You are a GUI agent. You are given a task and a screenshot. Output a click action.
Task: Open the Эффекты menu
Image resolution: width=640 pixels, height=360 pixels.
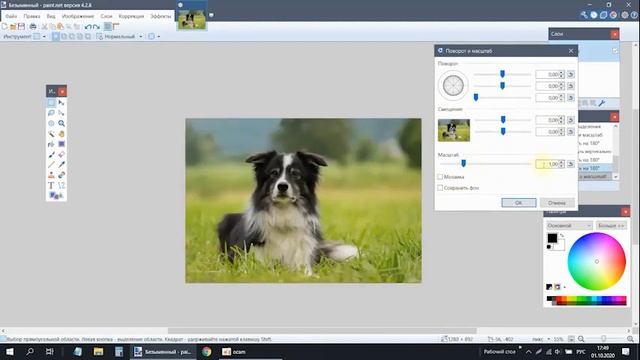tap(161, 16)
